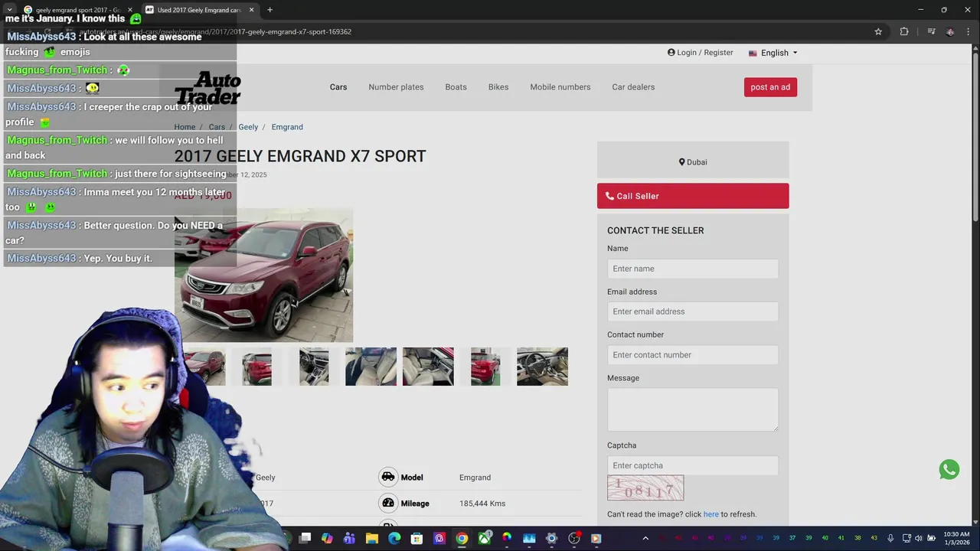Select the gear console interior thumbnail
980x551 pixels.
point(314,367)
